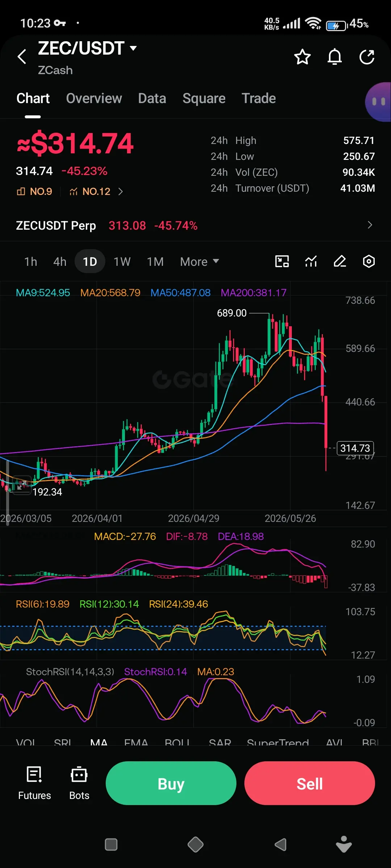
Task: Expand rankings chevron after NO.12
Action: click(x=121, y=191)
